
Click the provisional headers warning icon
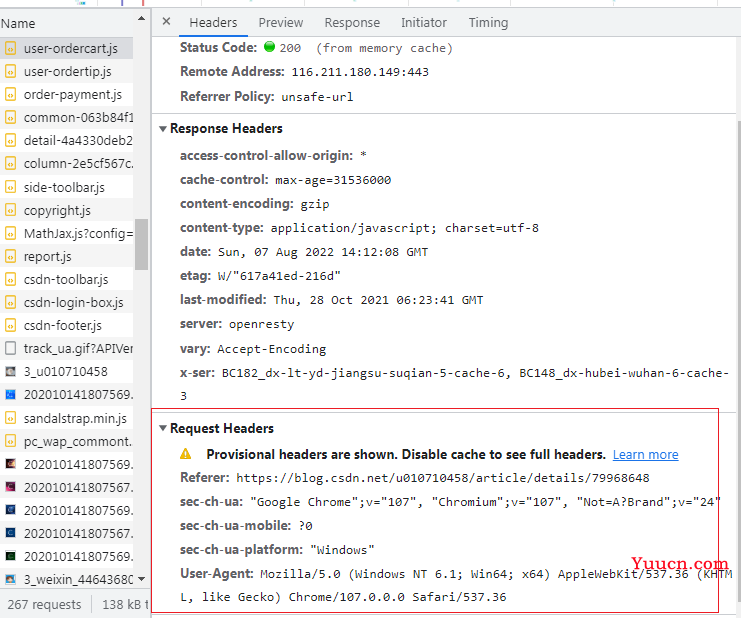(186, 454)
